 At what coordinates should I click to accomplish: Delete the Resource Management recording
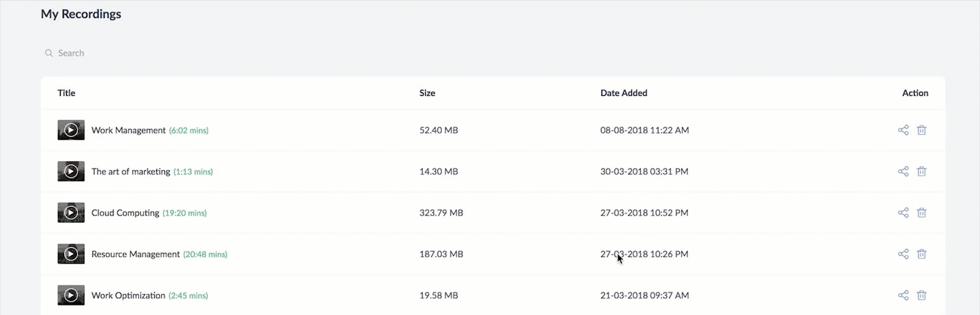[x=922, y=254]
